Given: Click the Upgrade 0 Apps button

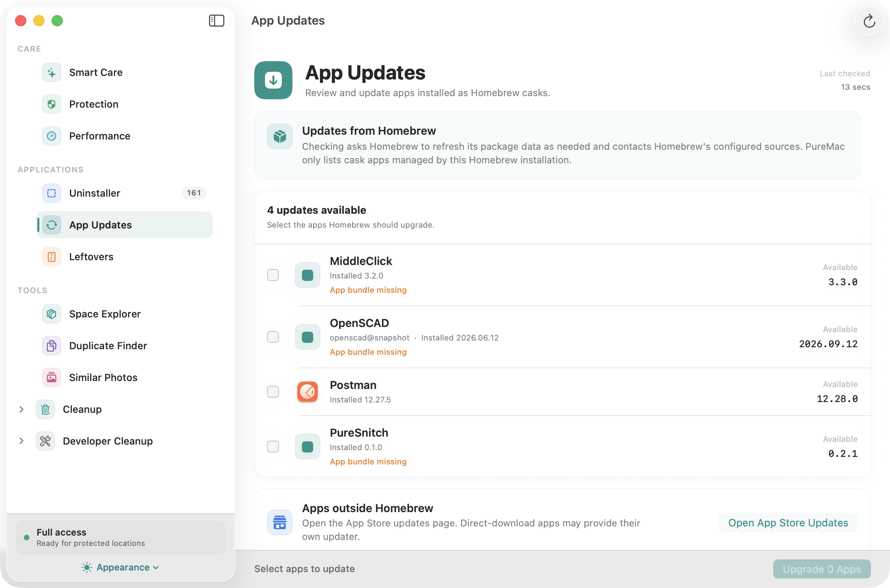Looking at the screenshot, I should point(822,569).
